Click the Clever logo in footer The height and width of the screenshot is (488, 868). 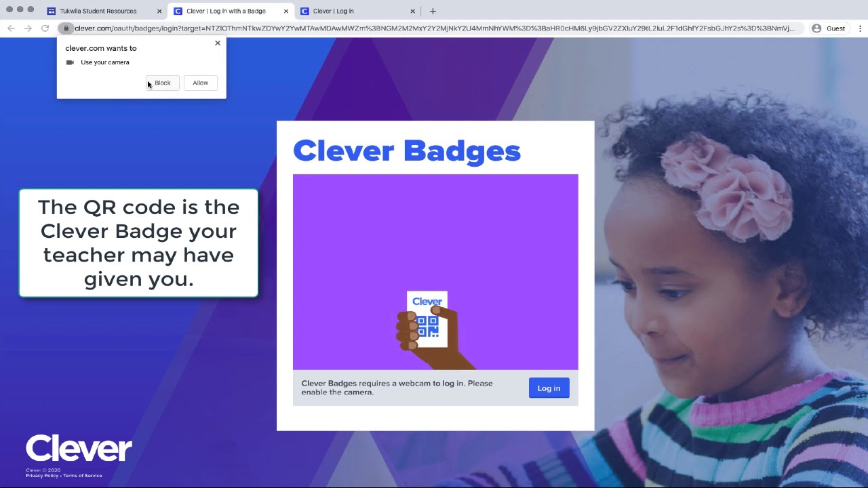[x=79, y=449]
